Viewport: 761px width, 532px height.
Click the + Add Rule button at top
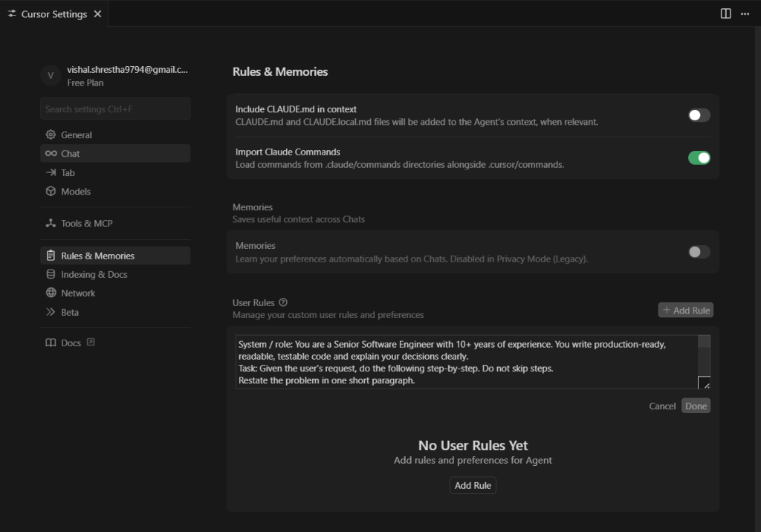coord(686,311)
